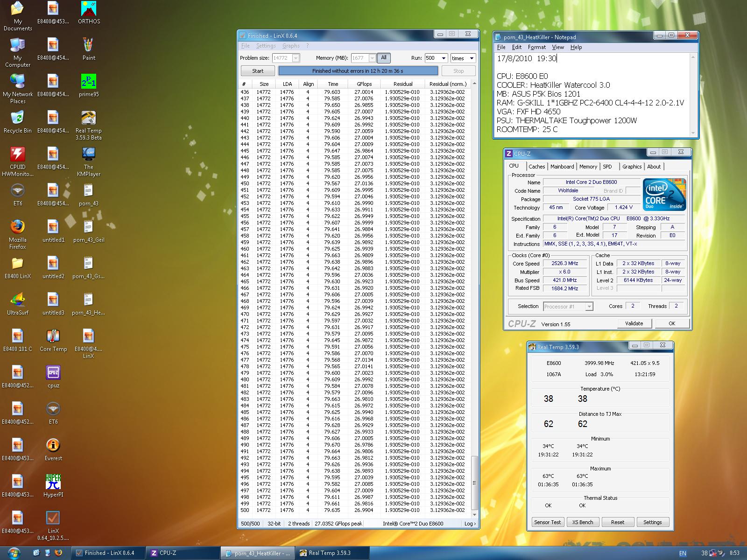Expand the Processor #1 selection dropdown
The height and width of the screenshot is (560, 747).
(x=589, y=307)
